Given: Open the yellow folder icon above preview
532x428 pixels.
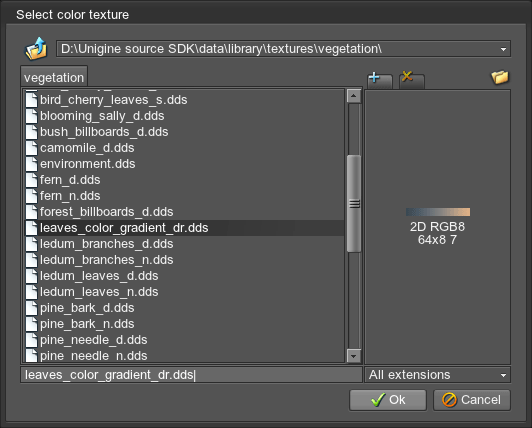Looking at the screenshot, I should [x=500, y=77].
